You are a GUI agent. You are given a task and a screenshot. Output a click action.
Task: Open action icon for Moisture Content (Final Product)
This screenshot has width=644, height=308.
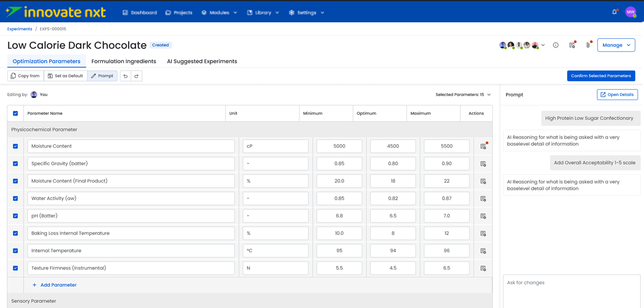[x=483, y=181]
